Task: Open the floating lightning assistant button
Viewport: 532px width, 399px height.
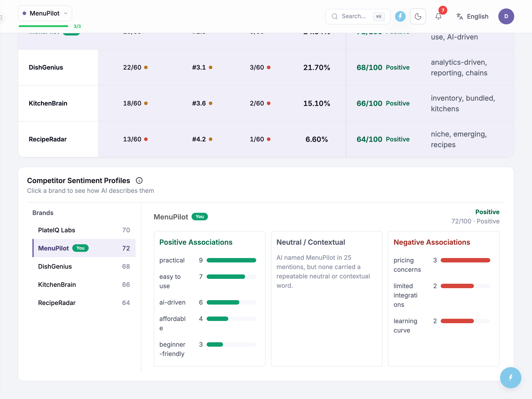Action: point(510,377)
